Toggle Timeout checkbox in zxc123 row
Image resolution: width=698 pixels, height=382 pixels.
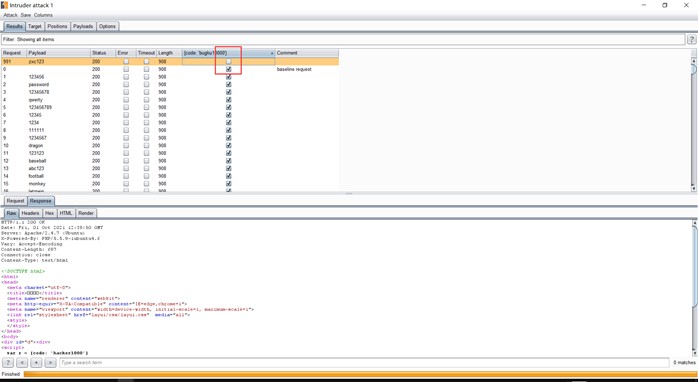tap(146, 61)
